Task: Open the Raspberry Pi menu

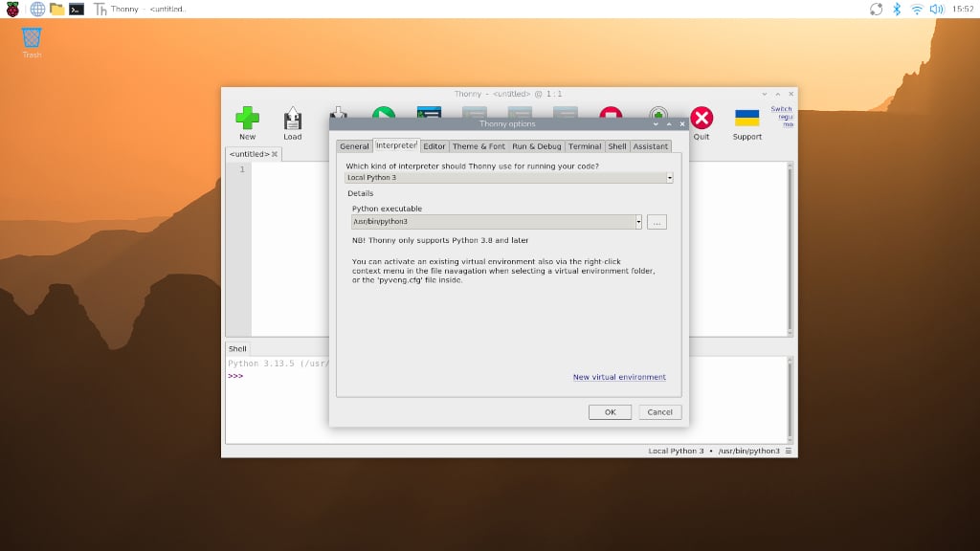Action: coord(12,9)
